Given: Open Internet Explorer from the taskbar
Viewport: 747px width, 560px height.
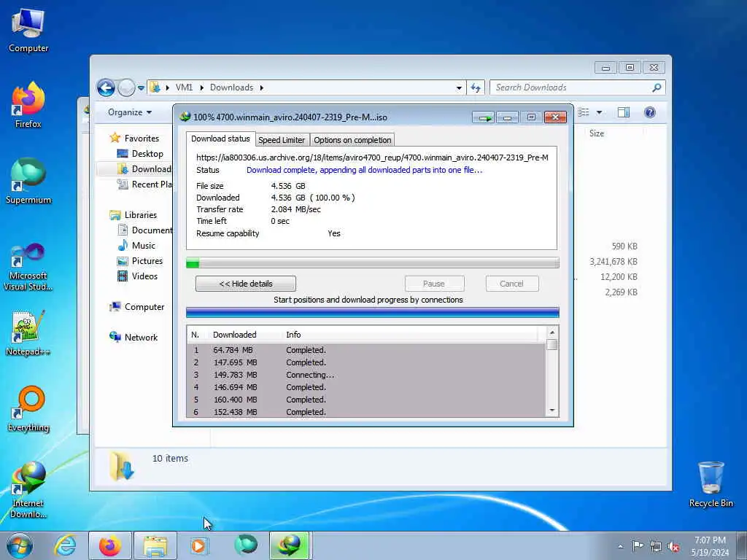Looking at the screenshot, I should tap(65, 545).
